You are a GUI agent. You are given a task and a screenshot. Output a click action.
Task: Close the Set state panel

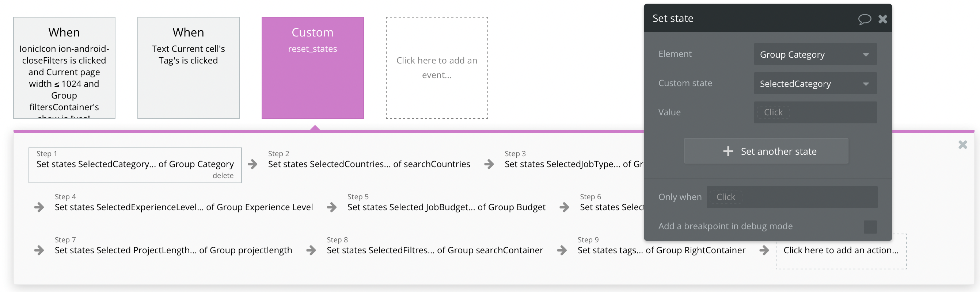pyautogui.click(x=882, y=19)
